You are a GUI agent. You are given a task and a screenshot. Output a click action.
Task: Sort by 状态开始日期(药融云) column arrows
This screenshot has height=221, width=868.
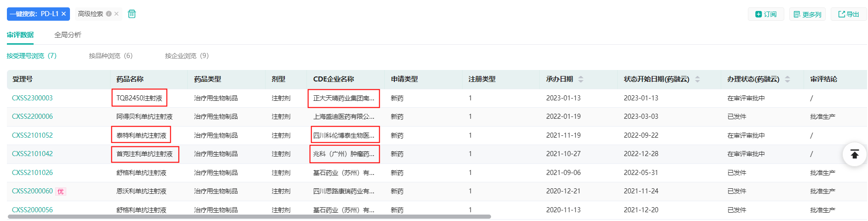pos(697,79)
